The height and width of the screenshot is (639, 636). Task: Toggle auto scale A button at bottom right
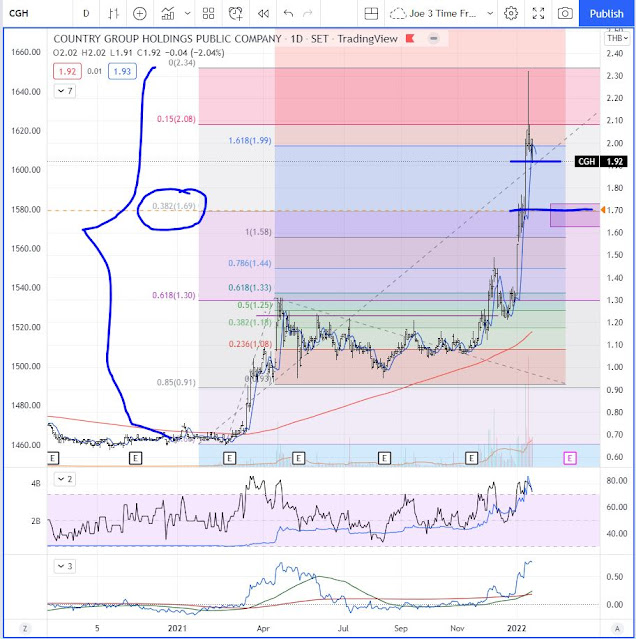[617, 628]
